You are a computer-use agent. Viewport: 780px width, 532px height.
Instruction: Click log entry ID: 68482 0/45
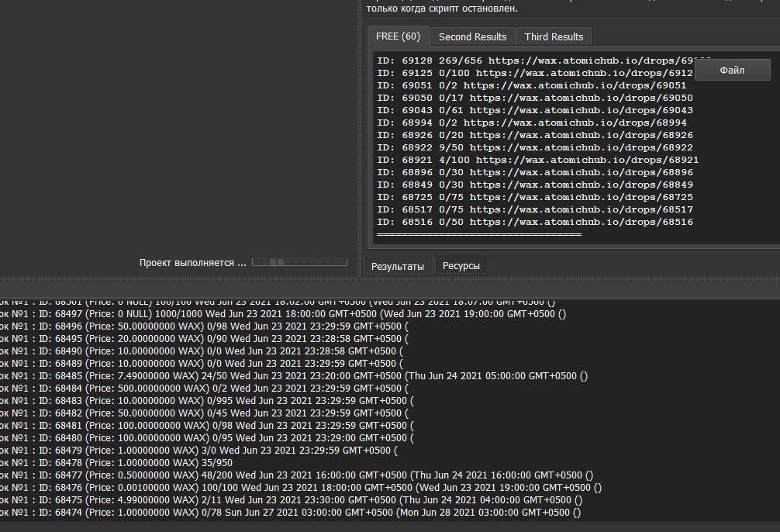click(204, 413)
